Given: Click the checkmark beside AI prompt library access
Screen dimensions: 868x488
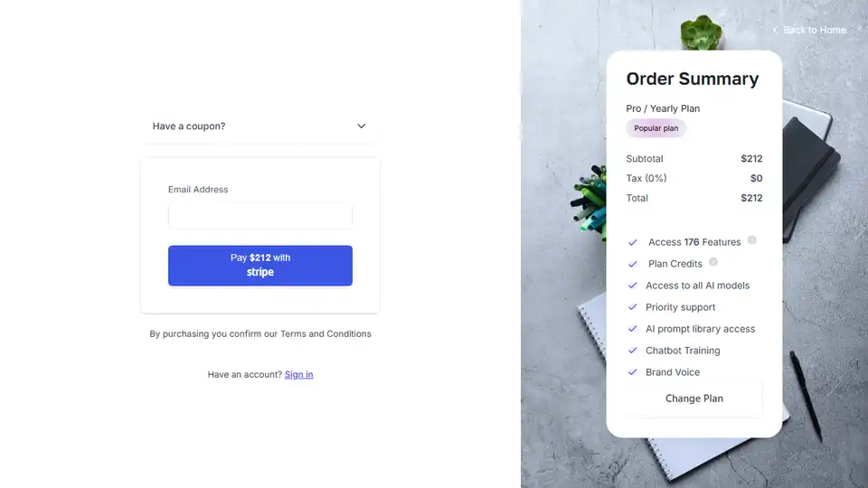Looking at the screenshot, I should click(x=633, y=329).
